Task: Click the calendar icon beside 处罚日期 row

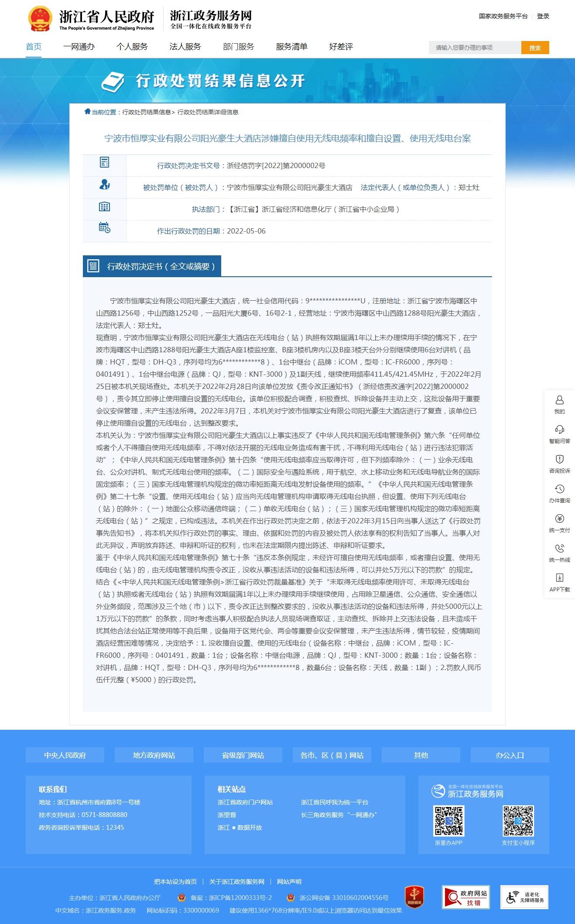Action: tap(104, 227)
